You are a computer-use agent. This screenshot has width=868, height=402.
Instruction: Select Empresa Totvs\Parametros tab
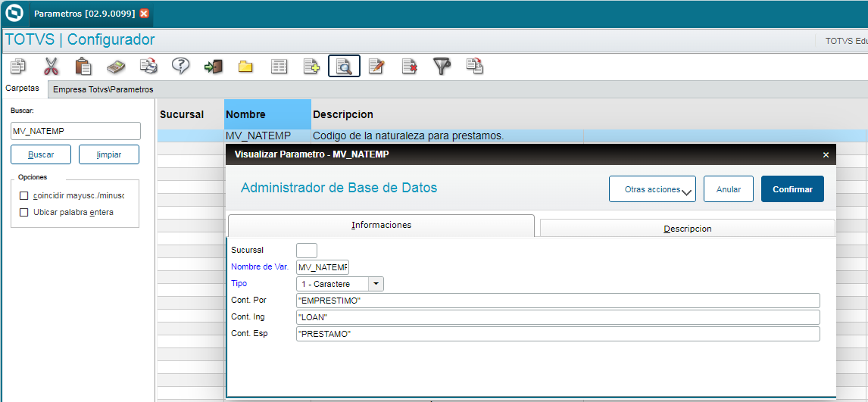click(x=103, y=89)
